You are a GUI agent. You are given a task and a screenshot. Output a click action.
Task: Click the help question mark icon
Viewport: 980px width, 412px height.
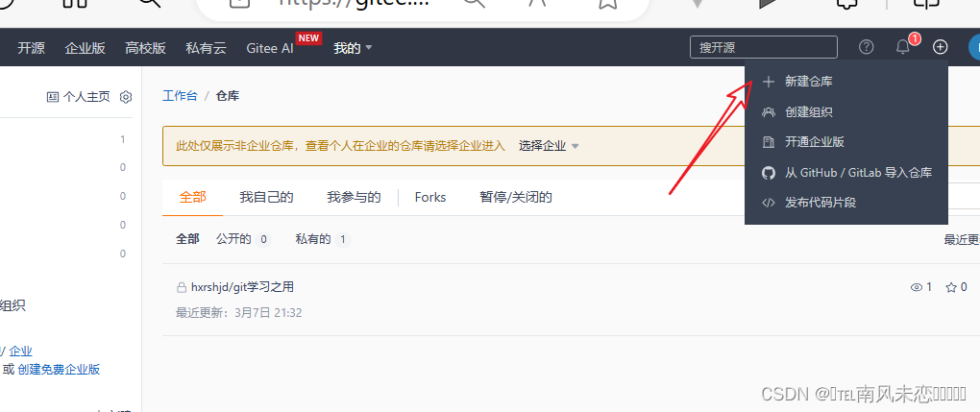[866, 47]
